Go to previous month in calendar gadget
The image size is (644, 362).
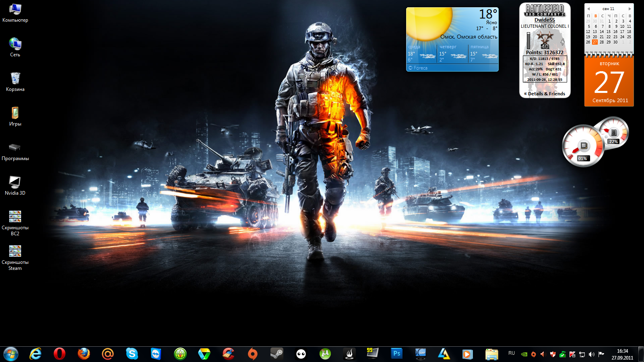588,9
